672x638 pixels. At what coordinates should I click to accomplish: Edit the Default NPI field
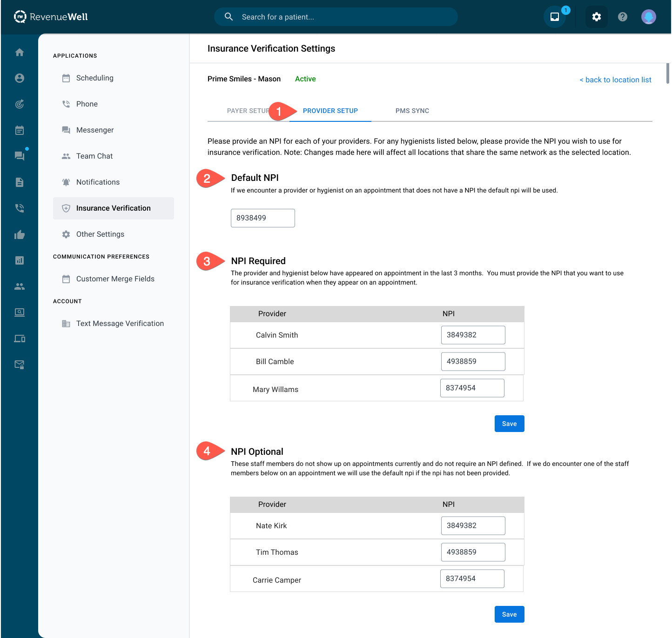[x=263, y=218]
